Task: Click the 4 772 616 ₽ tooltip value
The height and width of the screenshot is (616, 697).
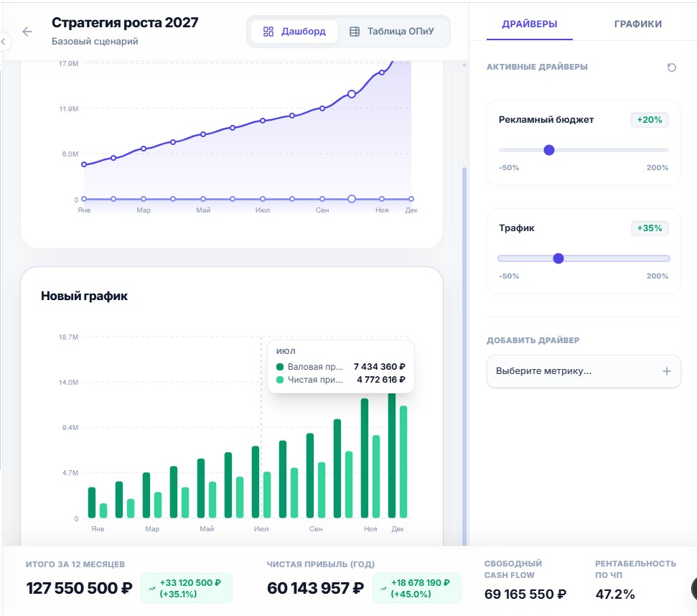Action: 381,380
